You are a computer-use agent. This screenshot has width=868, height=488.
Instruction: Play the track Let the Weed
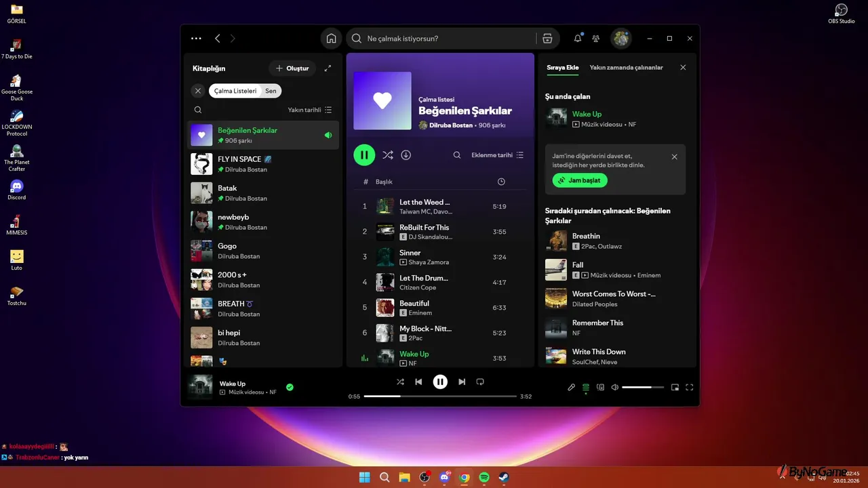click(440, 207)
